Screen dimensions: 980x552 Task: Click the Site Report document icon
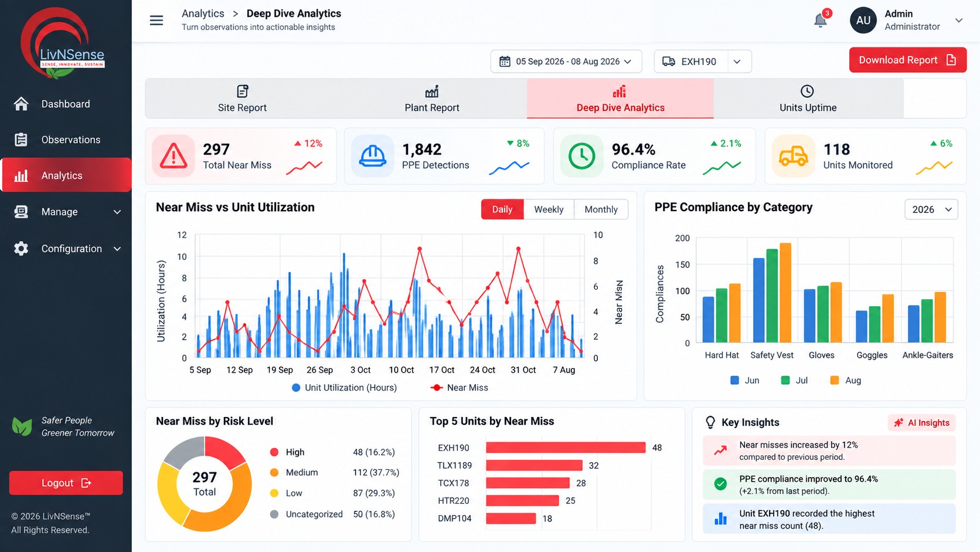pos(242,91)
